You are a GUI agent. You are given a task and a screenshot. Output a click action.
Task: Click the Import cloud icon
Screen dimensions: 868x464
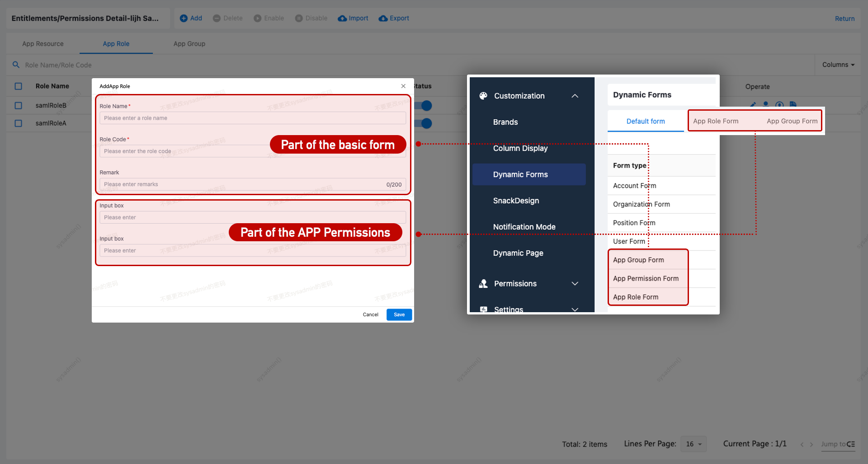pos(342,19)
